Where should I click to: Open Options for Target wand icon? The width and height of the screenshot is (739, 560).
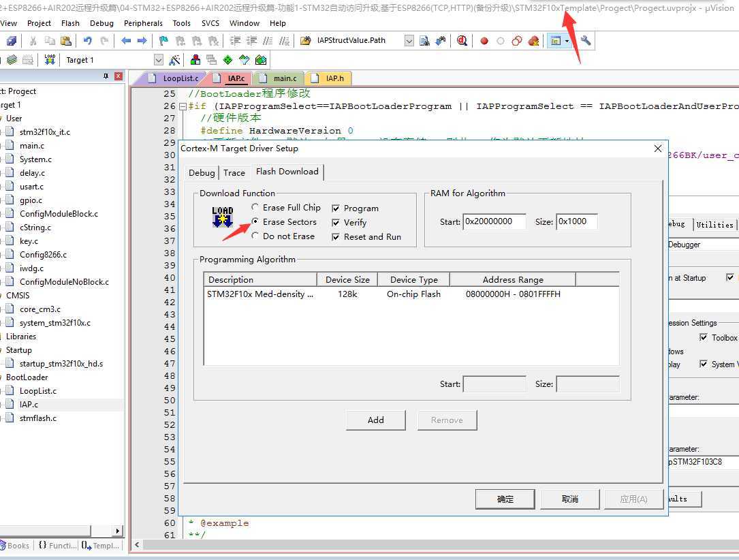tap(174, 60)
